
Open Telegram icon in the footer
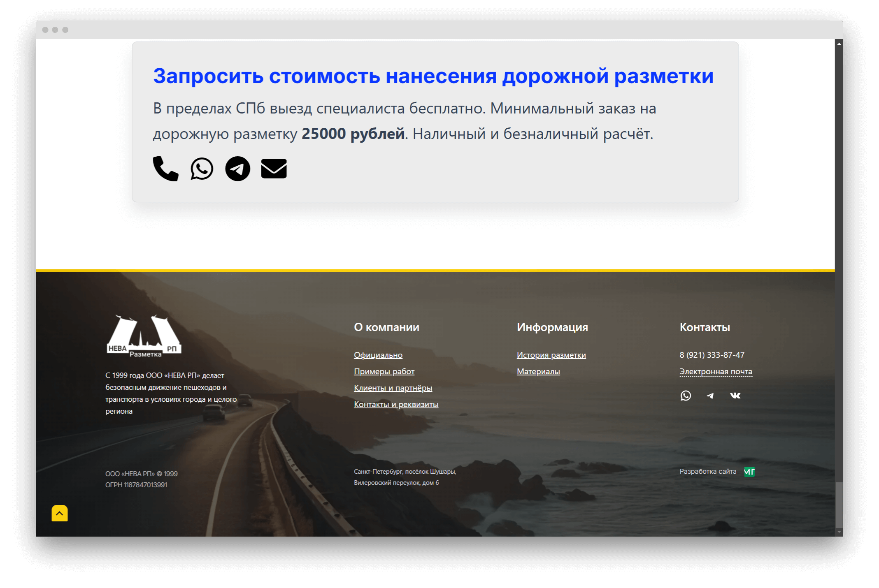coord(710,396)
